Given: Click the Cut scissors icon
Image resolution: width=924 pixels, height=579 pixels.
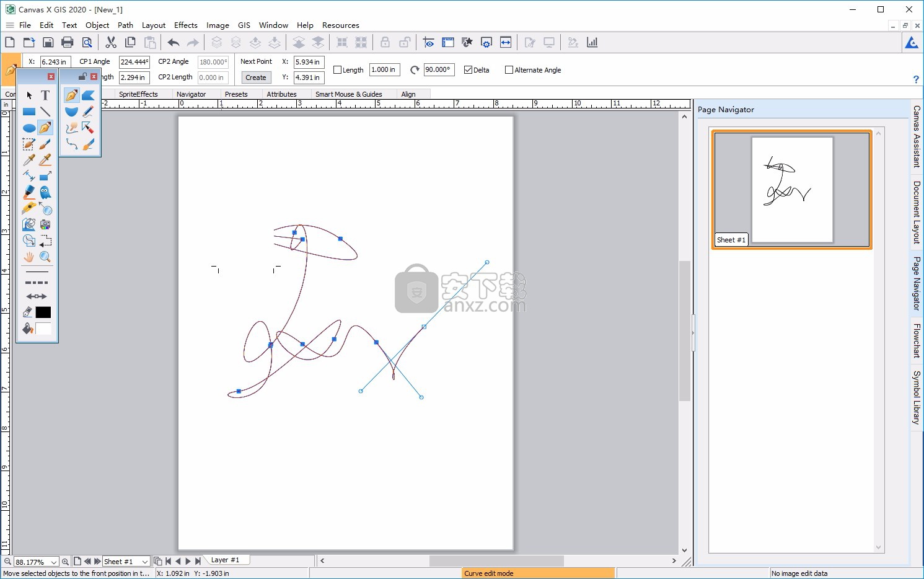Looking at the screenshot, I should tap(111, 42).
